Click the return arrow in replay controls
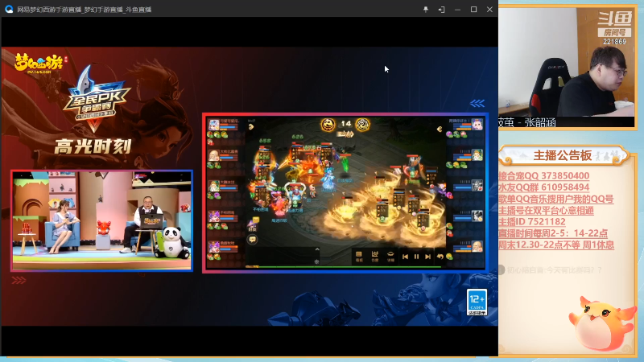The height and width of the screenshot is (362, 644). click(x=440, y=257)
